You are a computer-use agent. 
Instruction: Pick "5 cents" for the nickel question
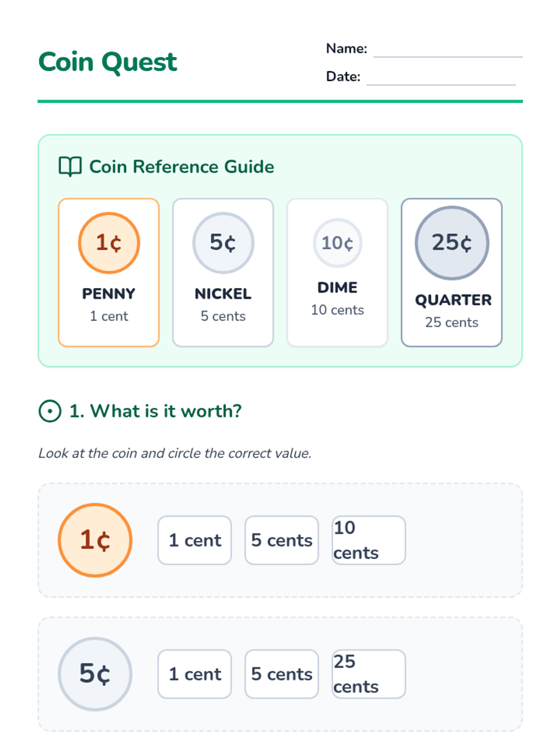point(281,674)
